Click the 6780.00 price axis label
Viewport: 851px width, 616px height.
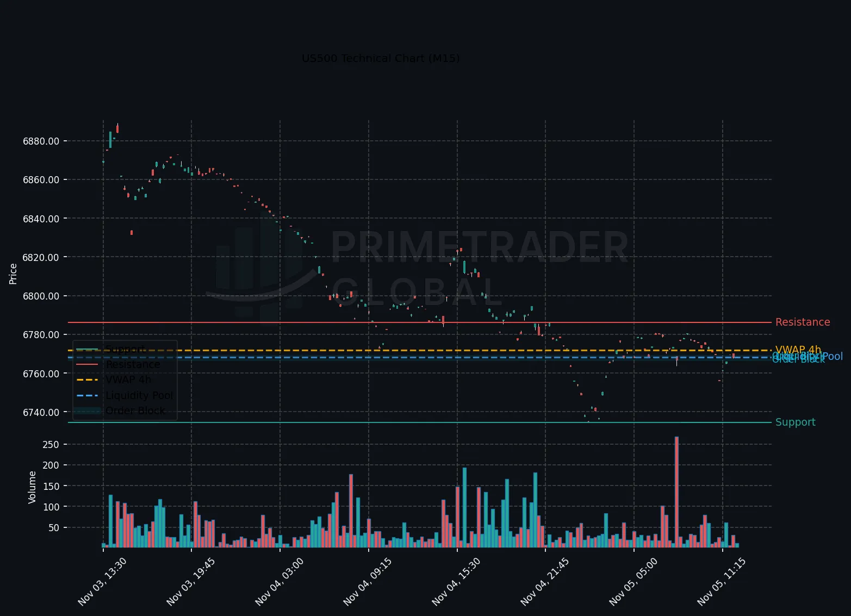pyautogui.click(x=41, y=335)
